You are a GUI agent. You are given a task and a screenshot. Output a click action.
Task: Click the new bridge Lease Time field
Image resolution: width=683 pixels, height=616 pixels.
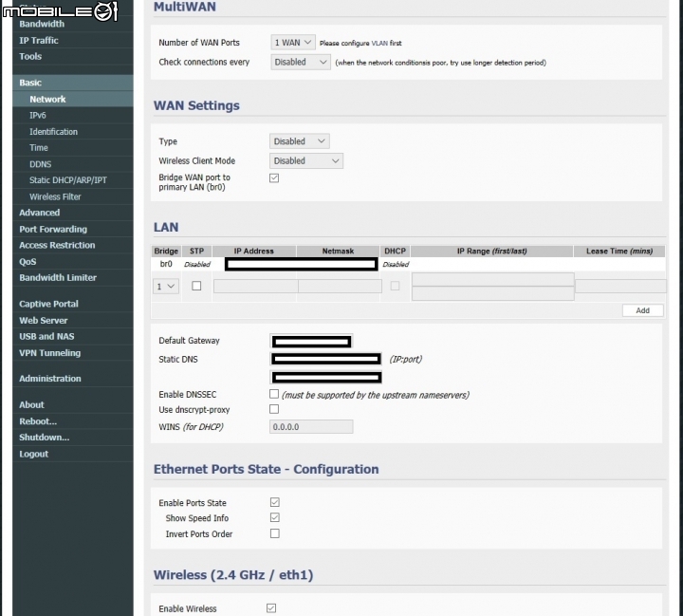620,286
